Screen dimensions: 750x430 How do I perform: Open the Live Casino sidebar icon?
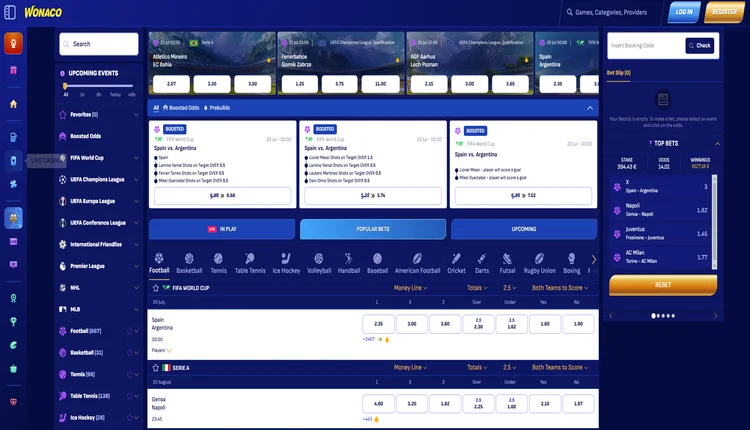pos(13,161)
